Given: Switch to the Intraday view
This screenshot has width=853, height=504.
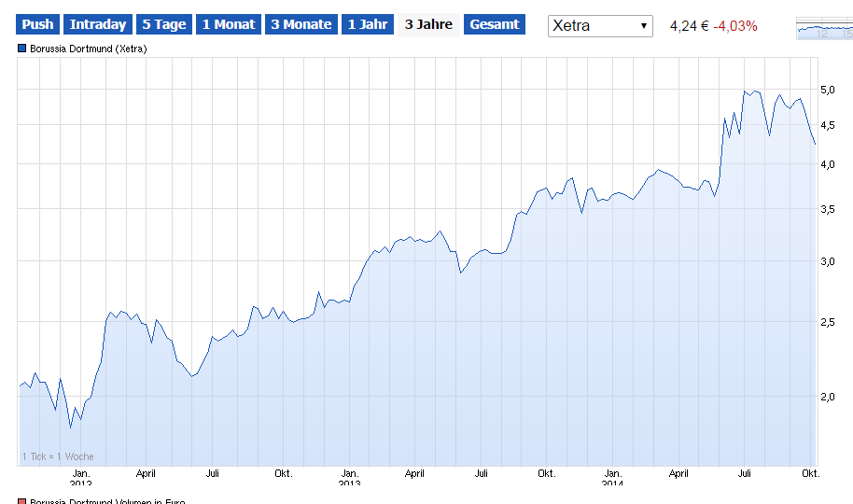Looking at the screenshot, I should click(x=98, y=25).
